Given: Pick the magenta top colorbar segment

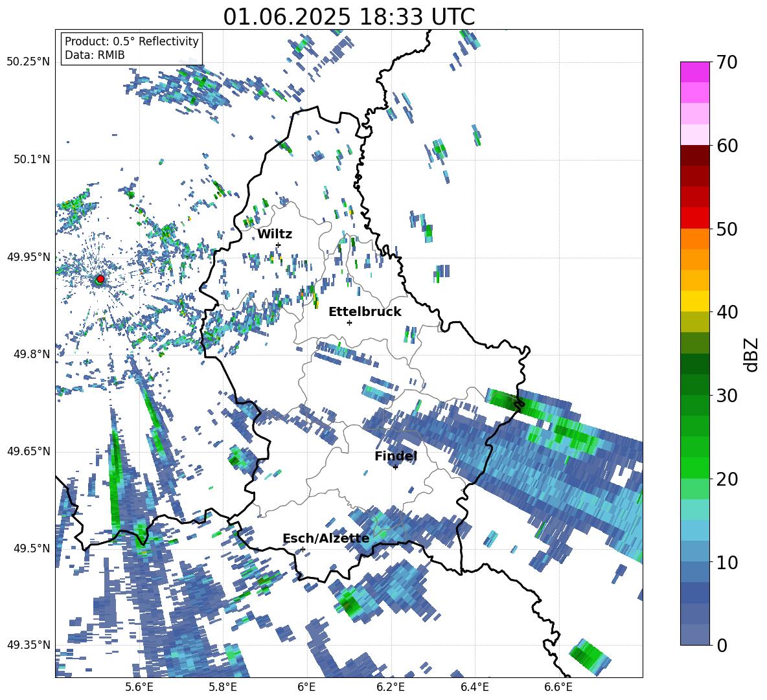Looking at the screenshot, I should [694, 72].
